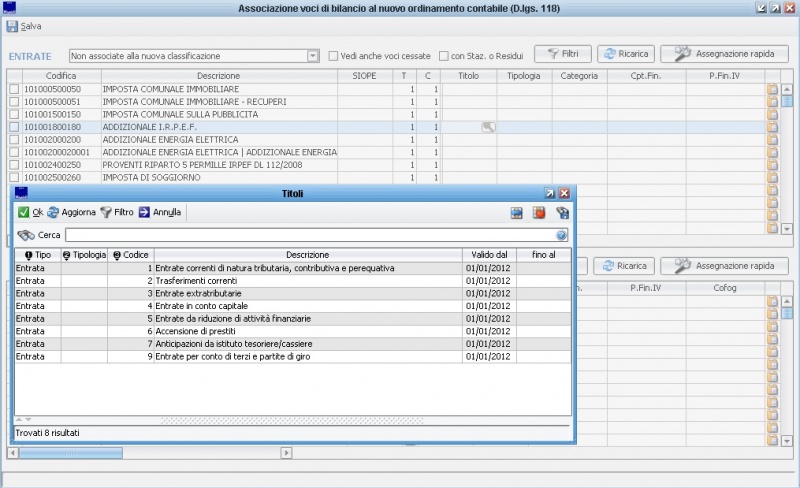Click the clipboard icon on the IMPOSTA COMUNALE IMMOBILIARE row
Screen dimensions: 800x488
click(772, 89)
